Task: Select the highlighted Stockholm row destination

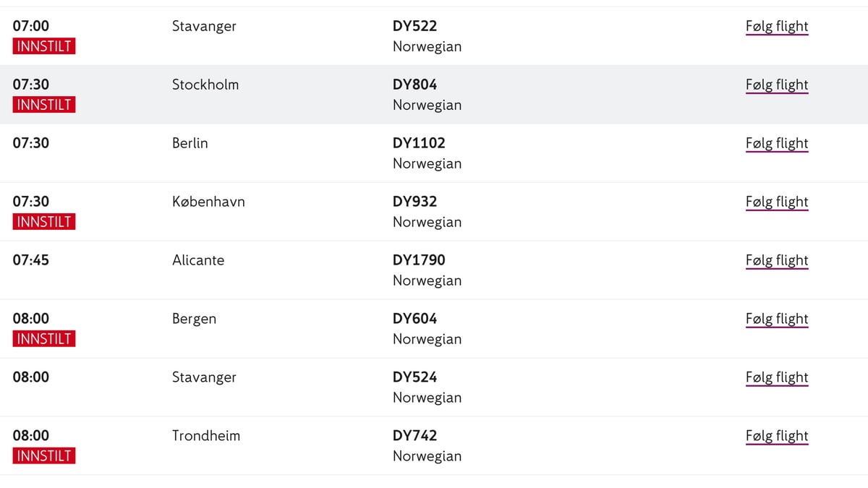Action: click(x=205, y=85)
